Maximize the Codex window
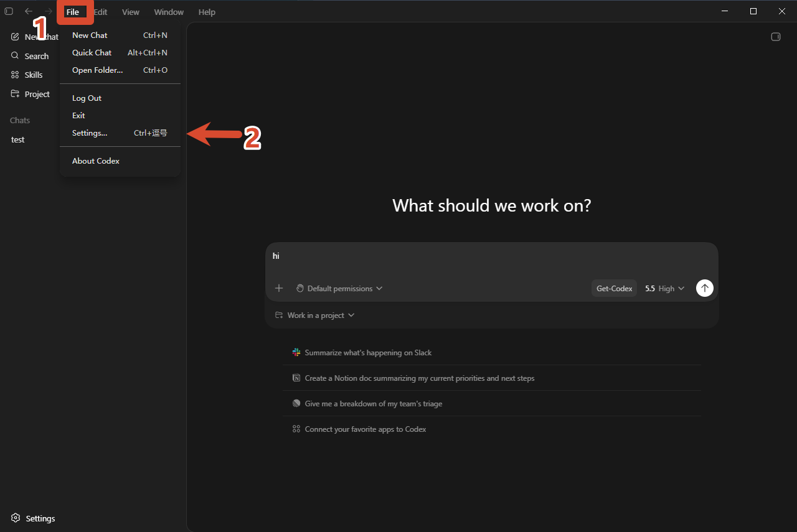The height and width of the screenshot is (532, 797). [753, 11]
